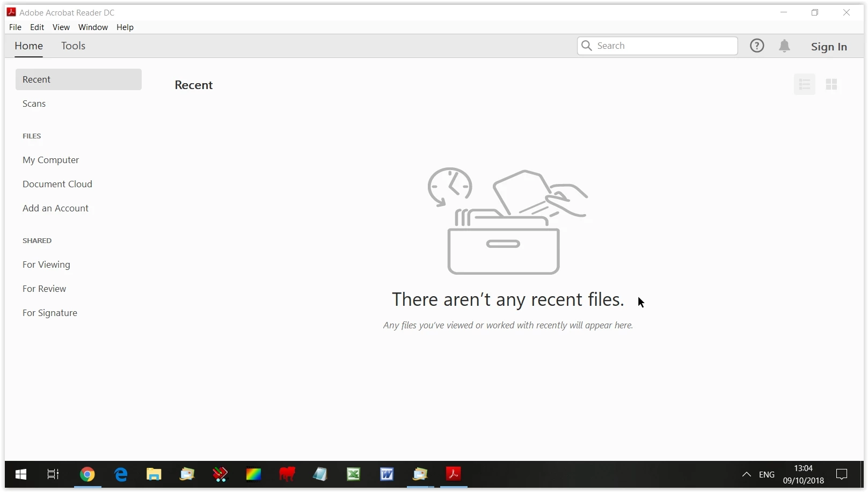Open the Help question mark icon
868x492 pixels.
click(x=757, y=46)
